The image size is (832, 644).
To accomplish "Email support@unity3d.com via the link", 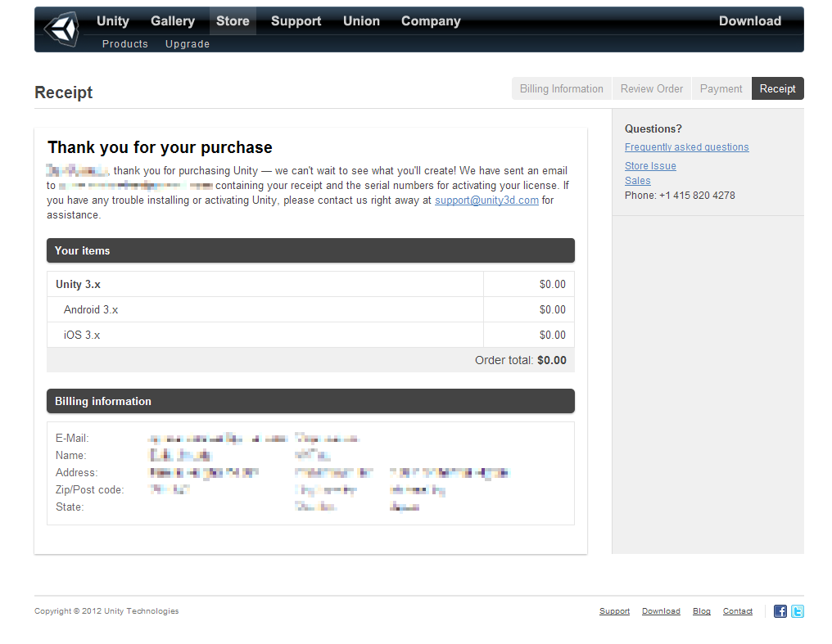I will [x=486, y=200].
